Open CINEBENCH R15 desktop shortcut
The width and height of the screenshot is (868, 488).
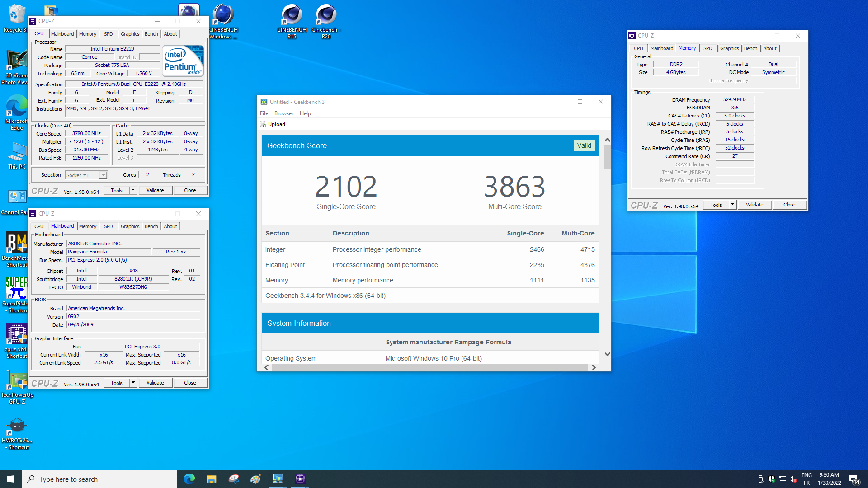pos(292,22)
